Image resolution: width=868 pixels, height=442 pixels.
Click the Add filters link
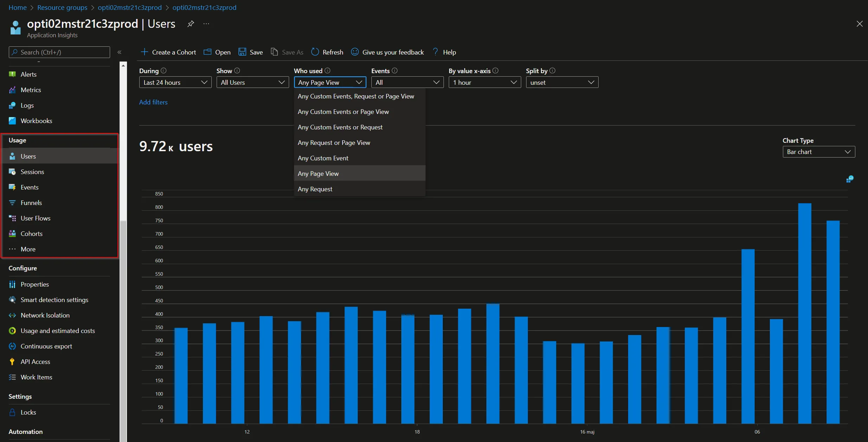153,102
